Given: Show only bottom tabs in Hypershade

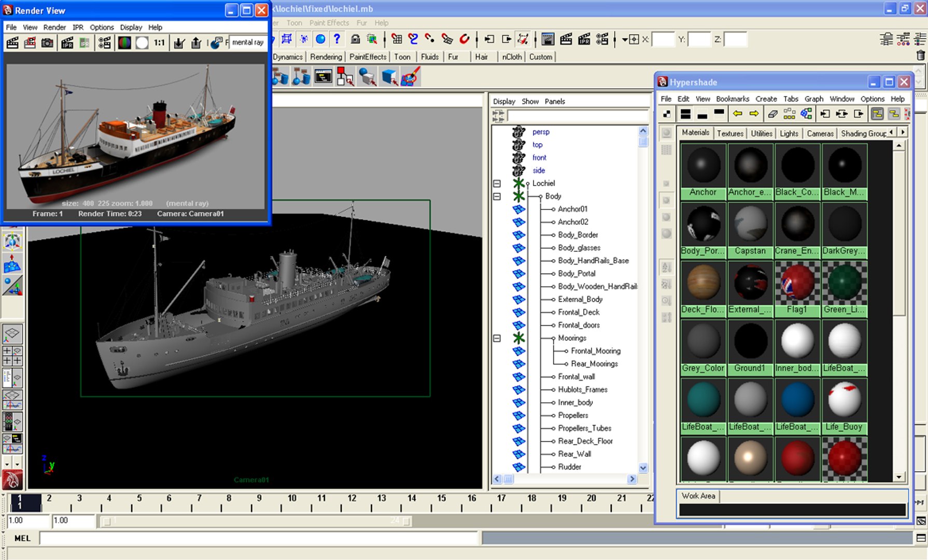Looking at the screenshot, I should point(702,114).
